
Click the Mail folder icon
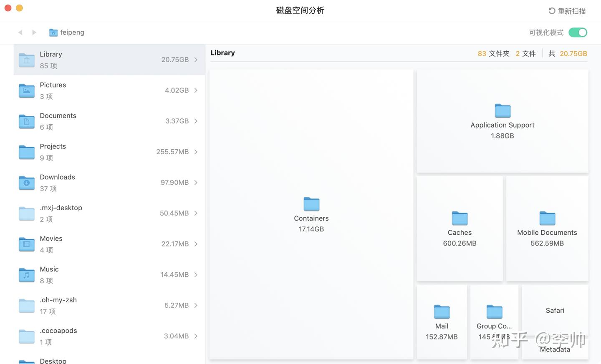point(442,311)
